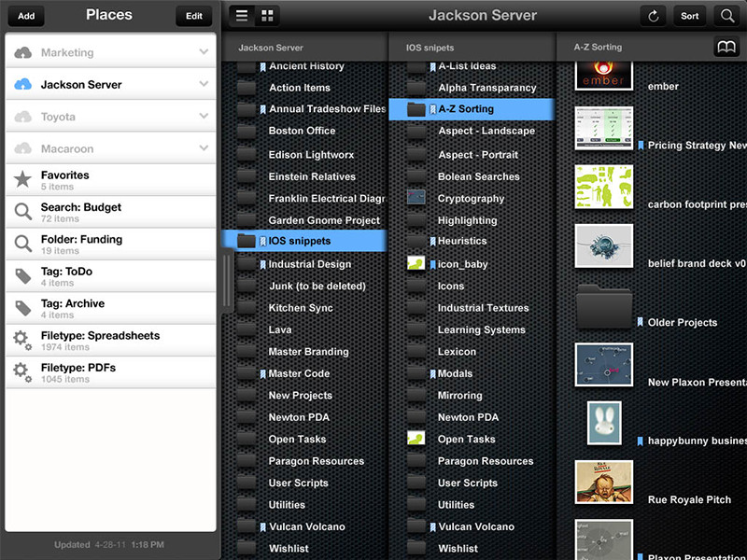Click the refresh icon in top toolbar
Screen dimensions: 747x560
coord(653,16)
